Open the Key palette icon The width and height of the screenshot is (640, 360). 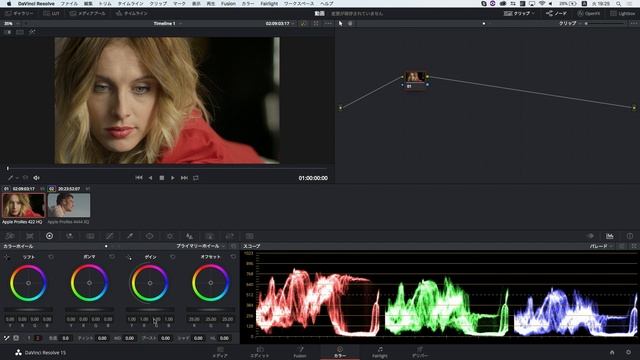[x=209, y=236]
